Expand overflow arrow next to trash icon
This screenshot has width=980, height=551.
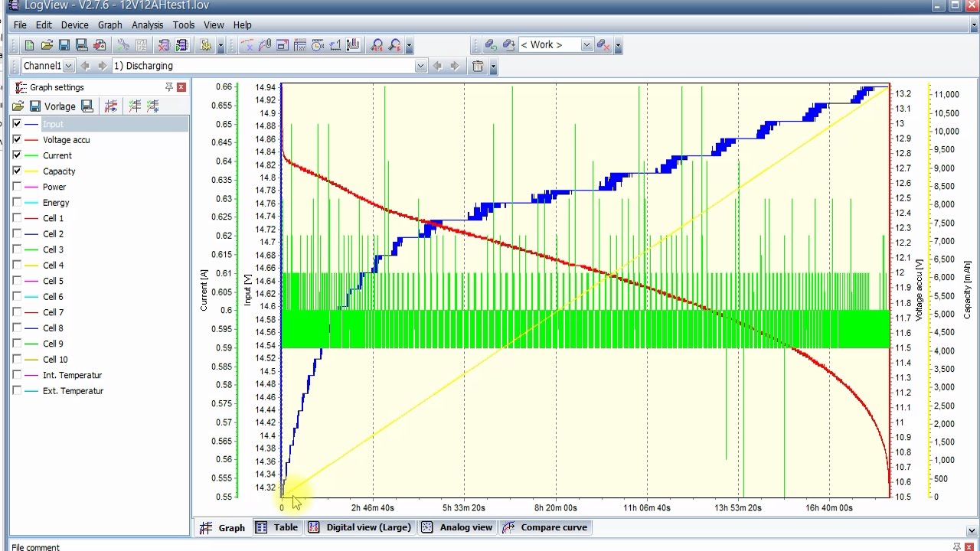tap(493, 67)
